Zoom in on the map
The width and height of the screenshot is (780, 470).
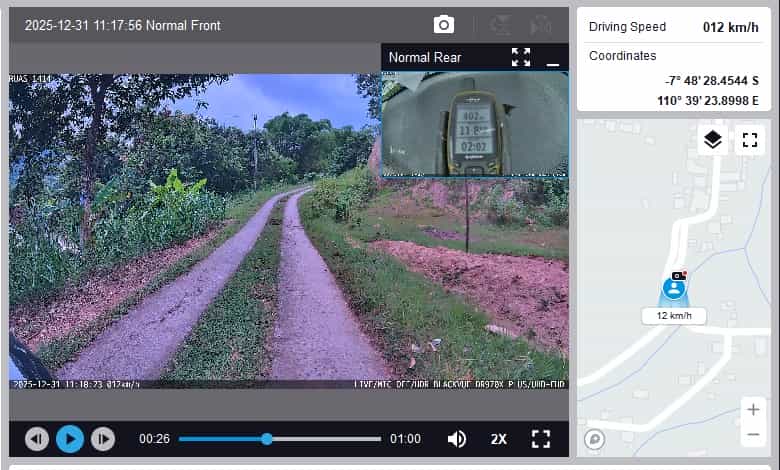pyautogui.click(x=753, y=410)
